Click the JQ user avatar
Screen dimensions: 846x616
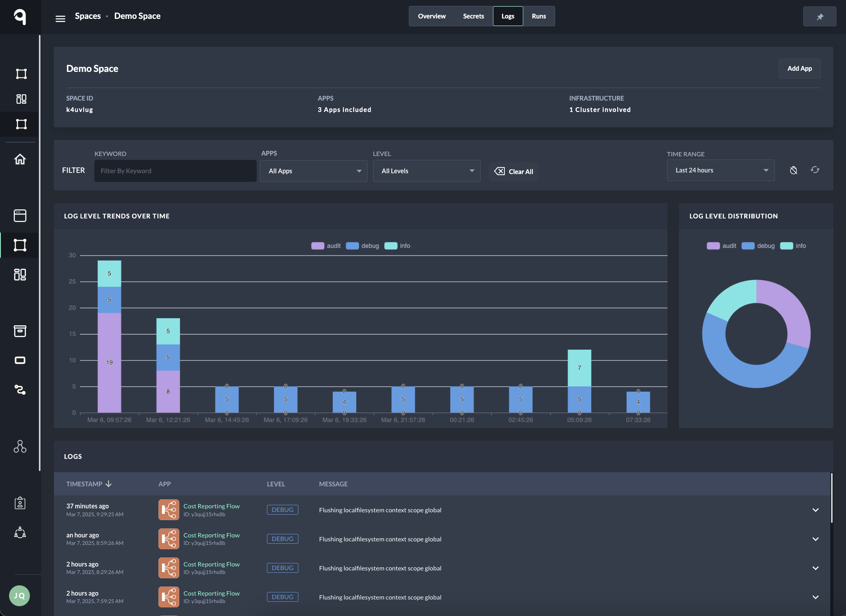(x=19, y=596)
